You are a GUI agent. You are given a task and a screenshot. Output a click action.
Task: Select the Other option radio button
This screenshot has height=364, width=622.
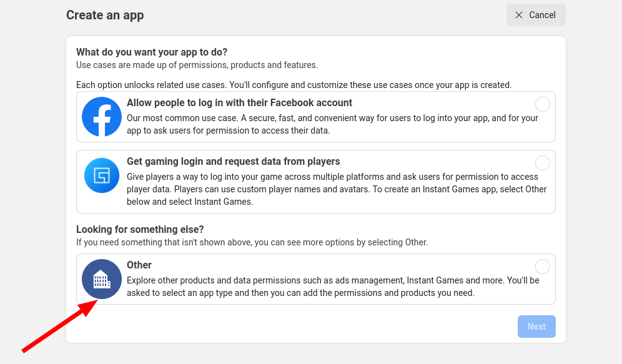(543, 267)
